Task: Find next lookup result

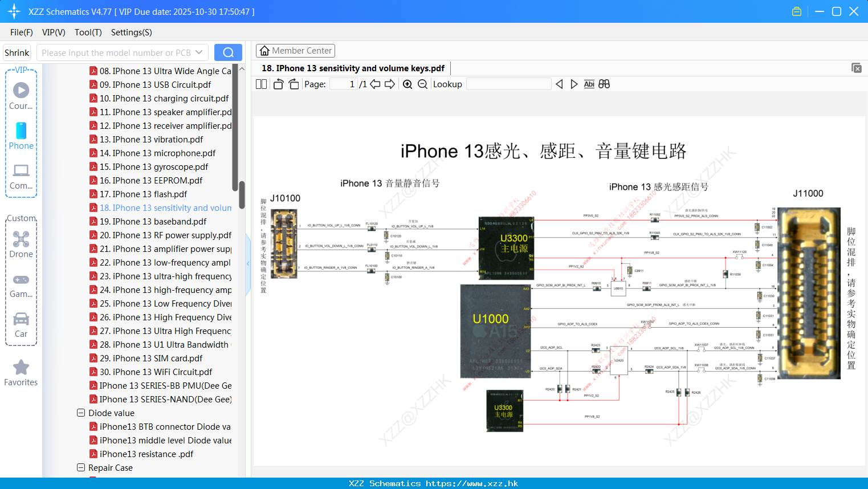Action: [574, 84]
